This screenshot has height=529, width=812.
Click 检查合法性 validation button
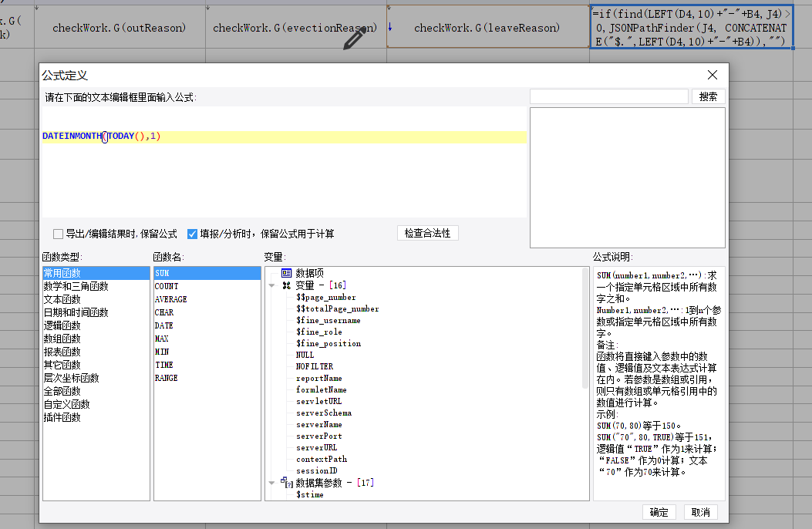click(x=427, y=233)
